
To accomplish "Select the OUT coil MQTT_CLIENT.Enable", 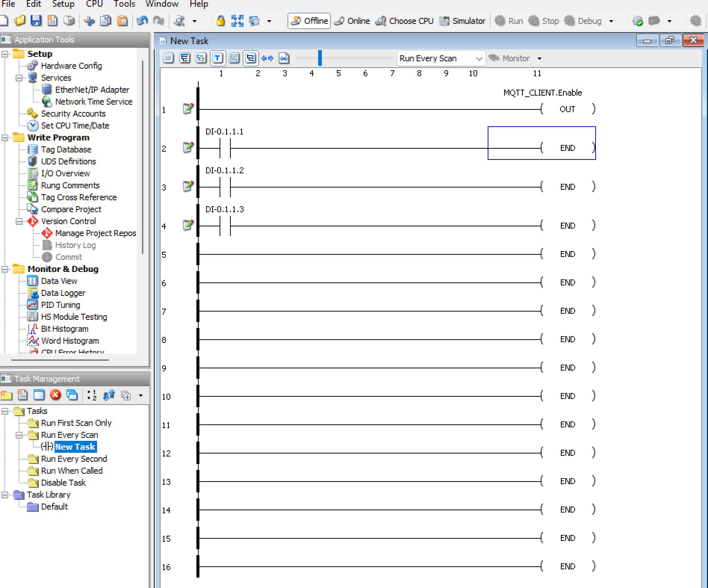I will pos(568,109).
